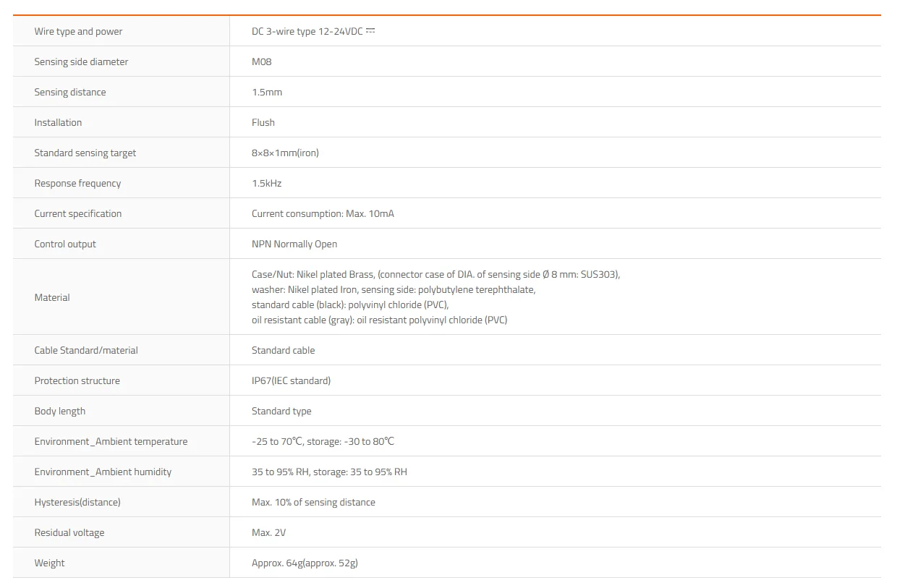Select the 'Material' row label
The image size is (905, 588).
pyautogui.click(x=52, y=297)
